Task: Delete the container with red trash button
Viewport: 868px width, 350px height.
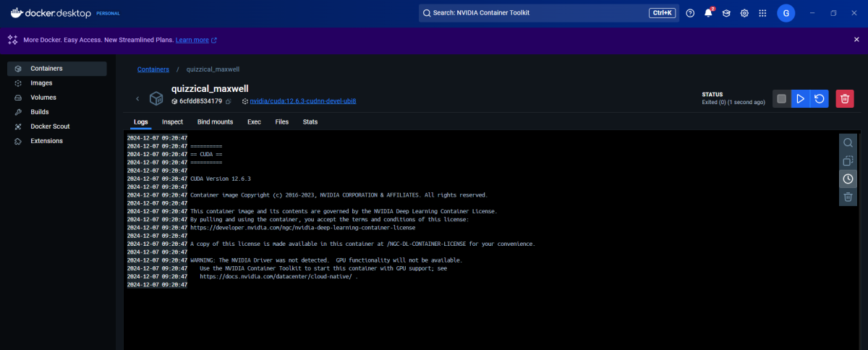Action: tap(845, 98)
